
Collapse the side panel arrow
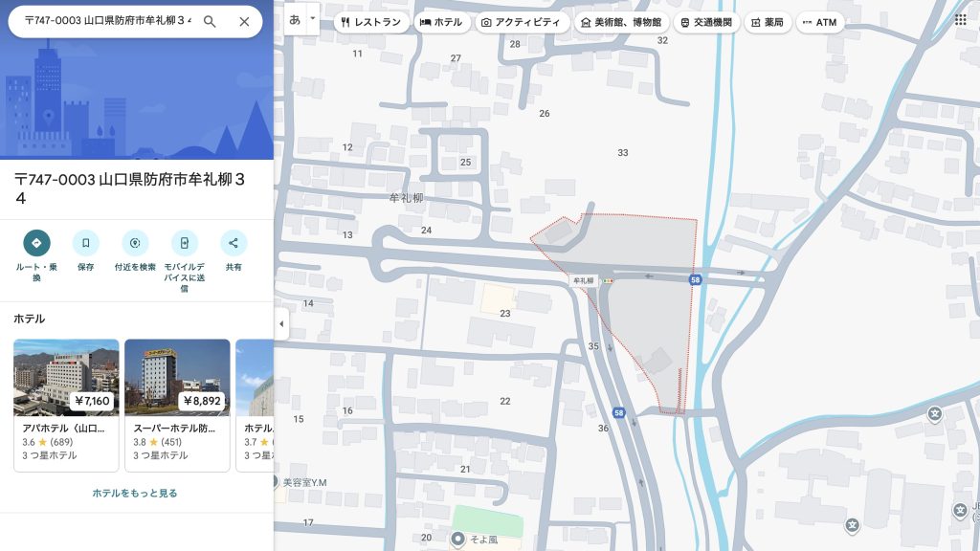pos(281,324)
